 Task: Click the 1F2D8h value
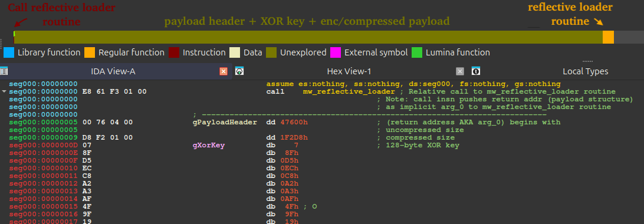pyautogui.click(x=294, y=138)
